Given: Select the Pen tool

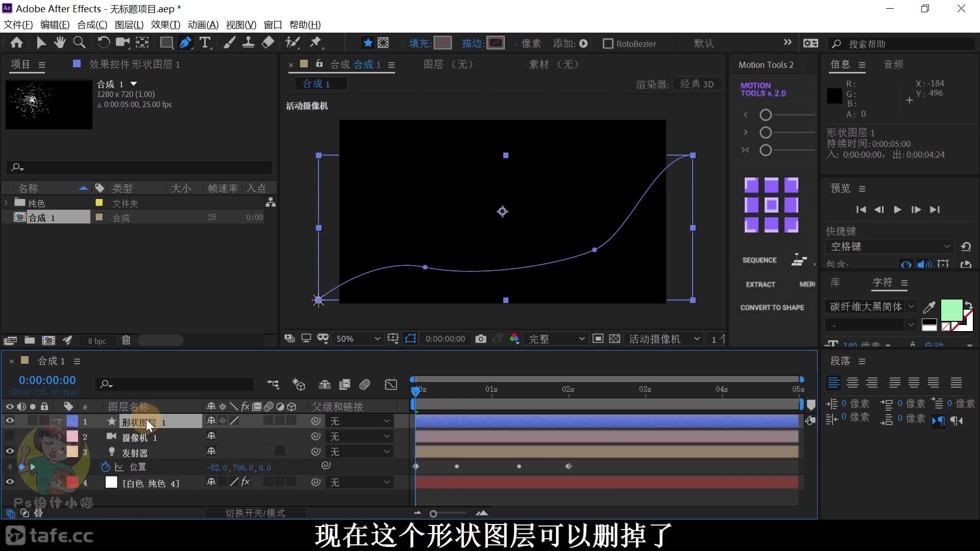Looking at the screenshot, I should click(x=185, y=43).
